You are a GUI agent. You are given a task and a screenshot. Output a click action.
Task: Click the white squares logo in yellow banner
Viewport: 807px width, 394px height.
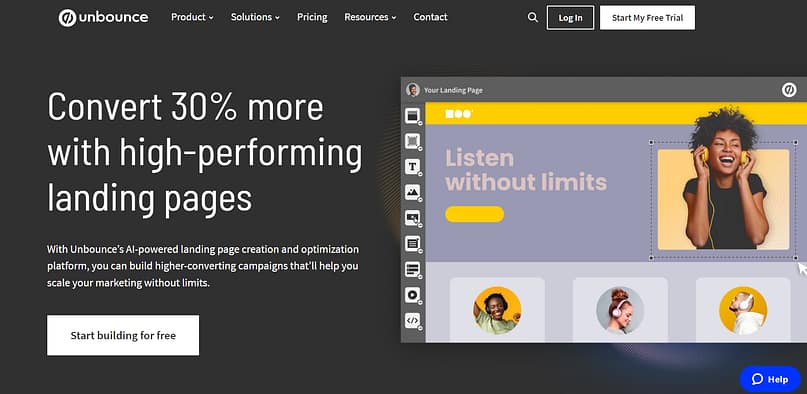(459, 114)
